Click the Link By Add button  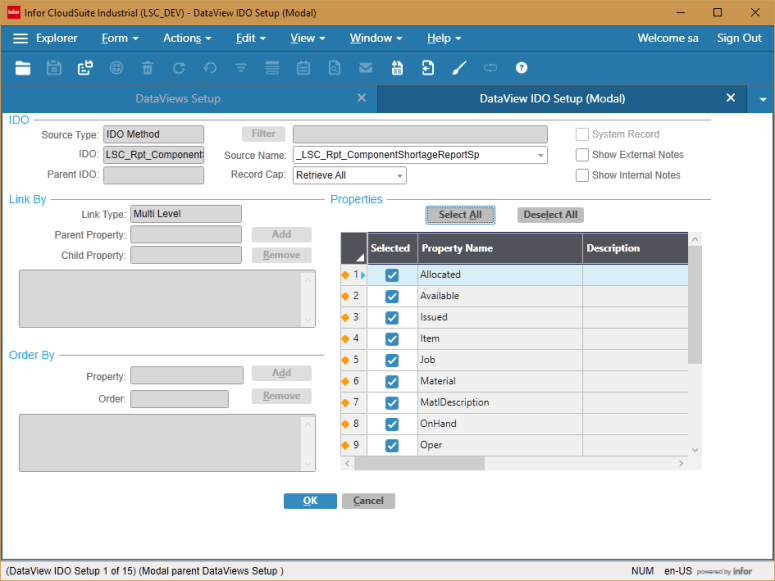(x=281, y=234)
